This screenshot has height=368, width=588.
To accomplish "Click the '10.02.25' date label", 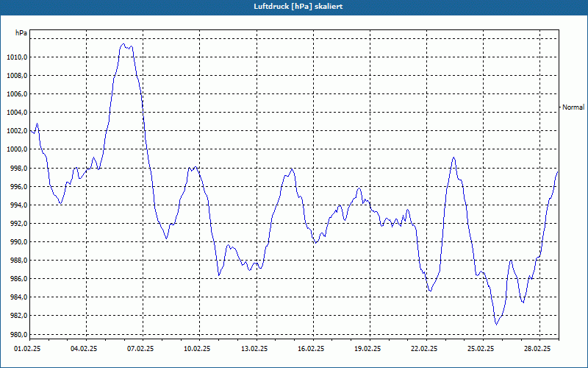I will click(x=197, y=348).
